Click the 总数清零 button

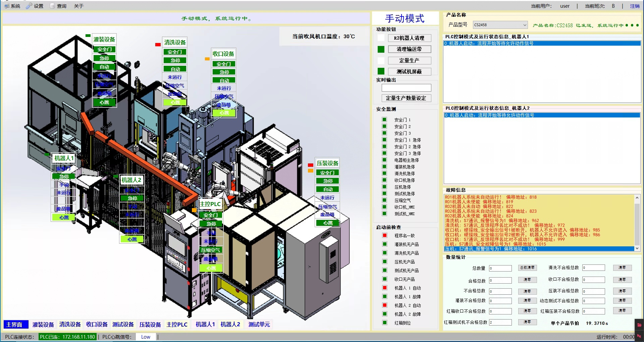click(527, 267)
